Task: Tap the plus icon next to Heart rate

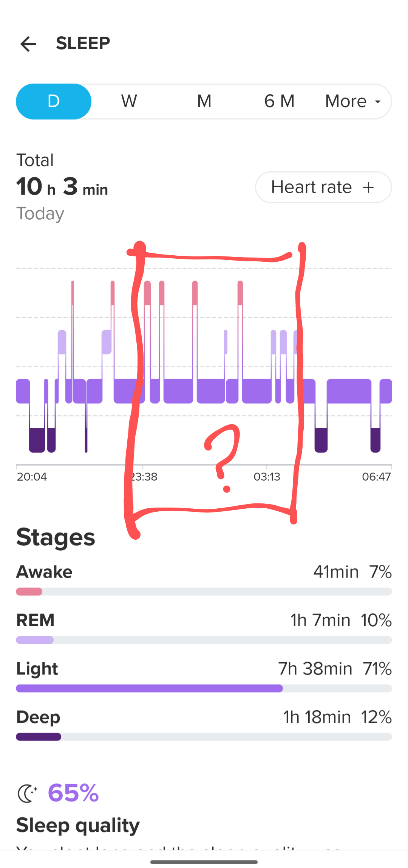Action: tap(368, 187)
